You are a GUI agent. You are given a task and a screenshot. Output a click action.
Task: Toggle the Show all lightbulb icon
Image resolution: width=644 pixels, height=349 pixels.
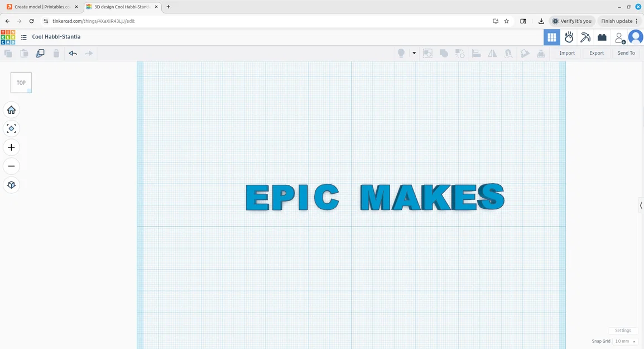401,53
